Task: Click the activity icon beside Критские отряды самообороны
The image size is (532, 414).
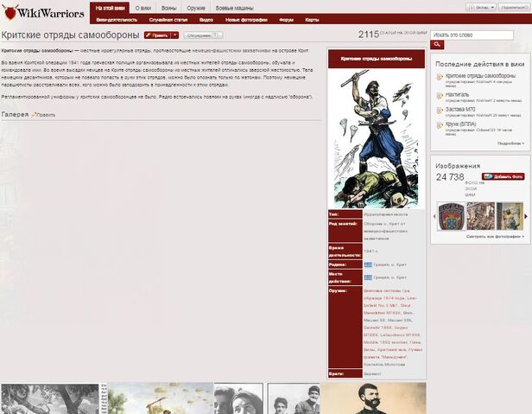Action: (x=440, y=77)
